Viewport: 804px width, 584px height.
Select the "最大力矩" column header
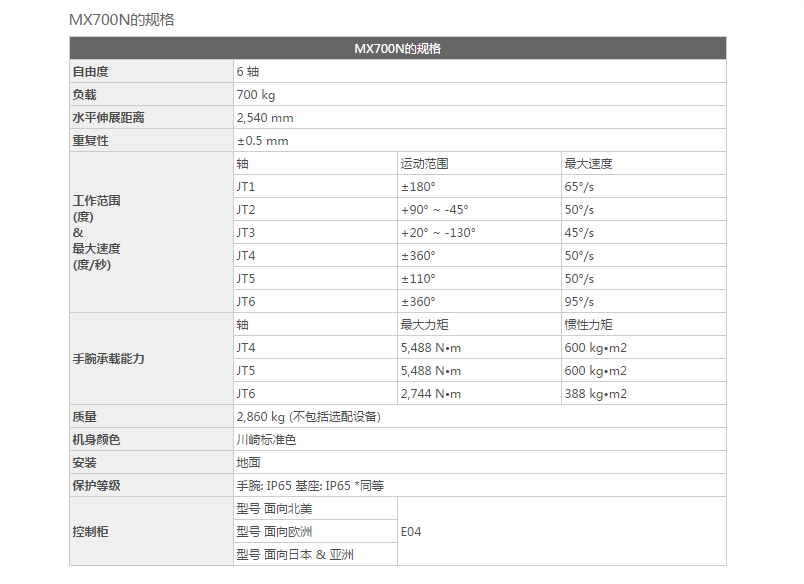[425, 325]
